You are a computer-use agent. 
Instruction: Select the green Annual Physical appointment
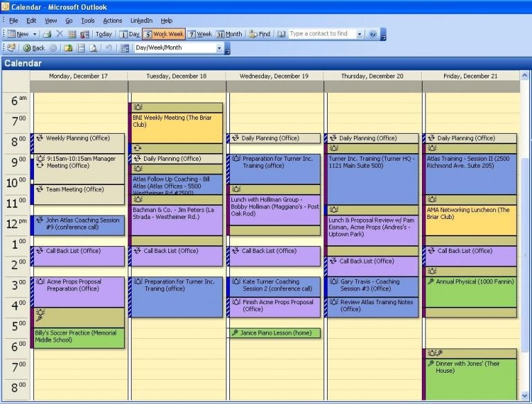(471, 291)
